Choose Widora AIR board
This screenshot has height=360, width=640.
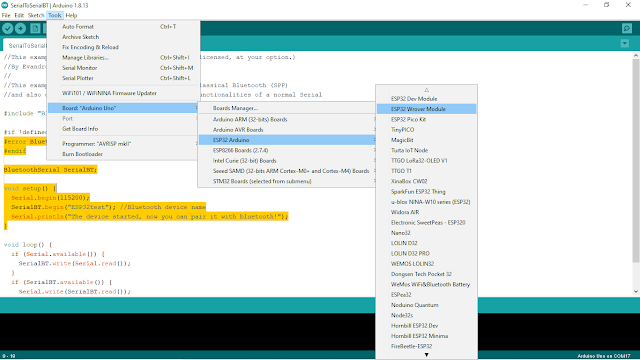coord(427,212)
